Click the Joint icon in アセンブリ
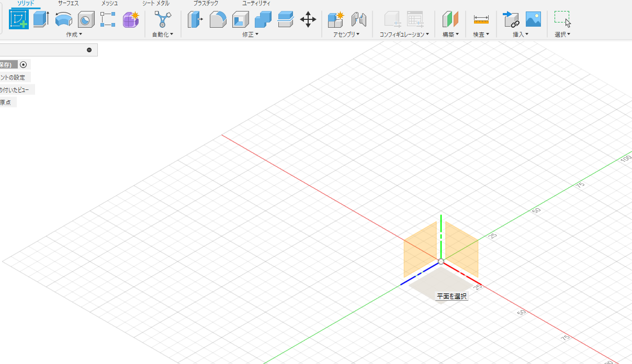This screenshot has height=364, width=632. [x=358, y=20]
